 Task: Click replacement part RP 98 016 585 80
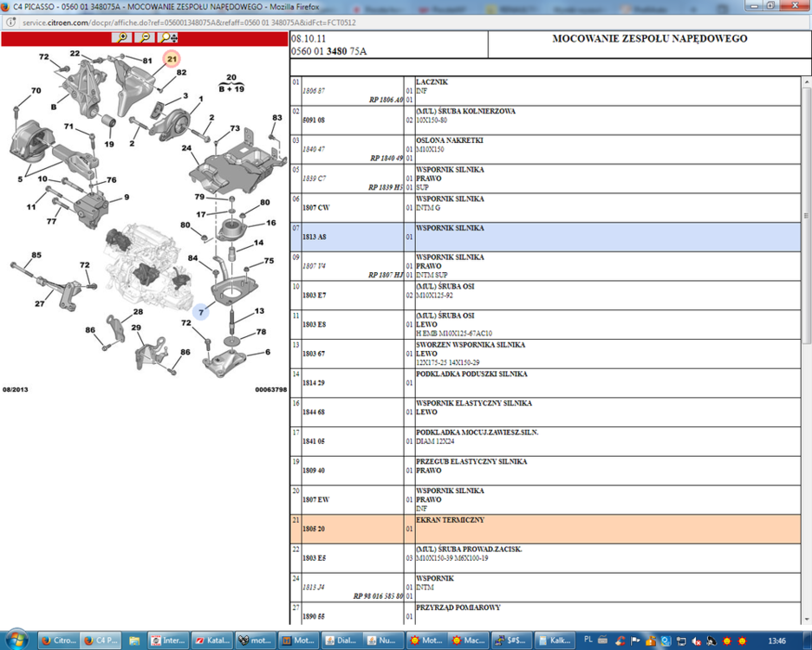tap(378, 596)
